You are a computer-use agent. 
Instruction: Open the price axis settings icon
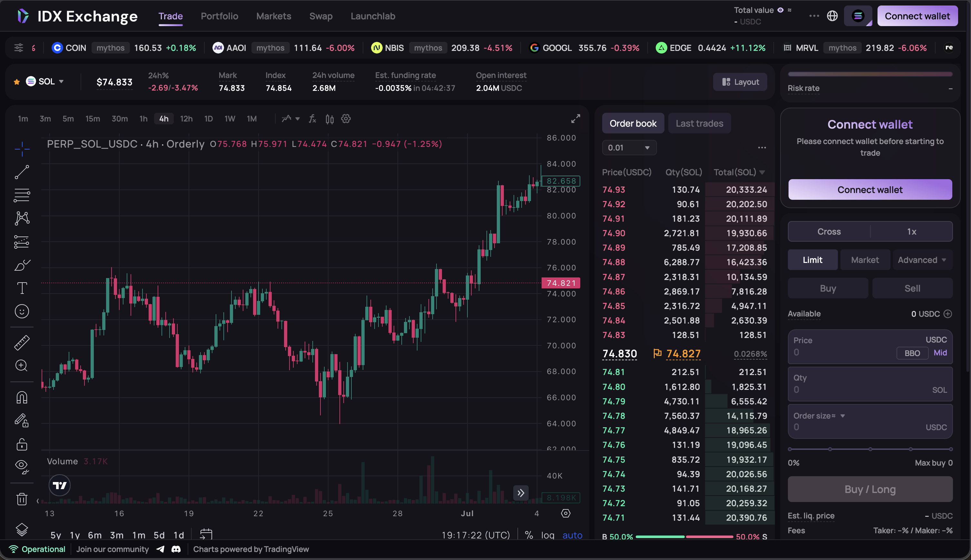565,514
